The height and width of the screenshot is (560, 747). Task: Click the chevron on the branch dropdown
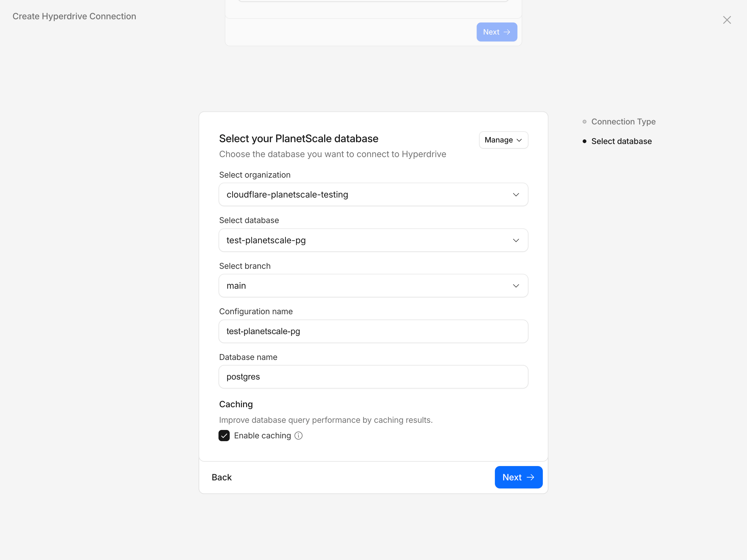516,286
